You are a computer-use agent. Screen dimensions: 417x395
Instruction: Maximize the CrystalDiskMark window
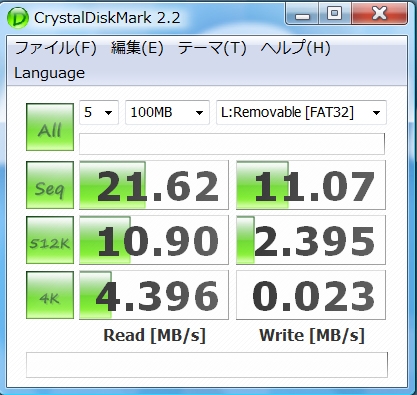click(x=335, y=14)
